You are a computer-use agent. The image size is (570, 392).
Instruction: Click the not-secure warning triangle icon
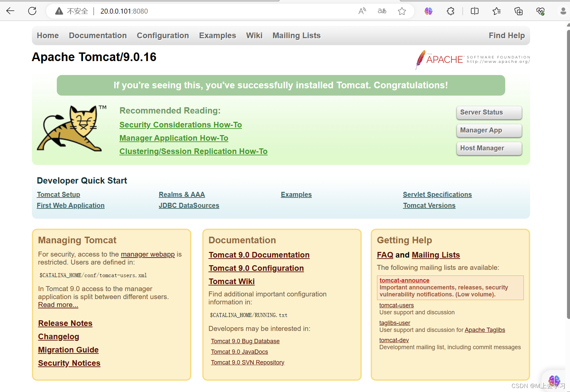coord(59,11)
